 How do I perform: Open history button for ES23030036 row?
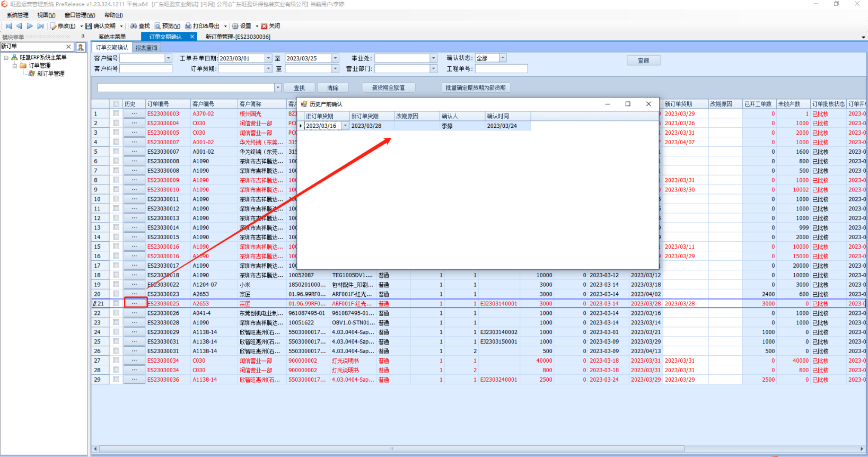[x=135, y=380]
